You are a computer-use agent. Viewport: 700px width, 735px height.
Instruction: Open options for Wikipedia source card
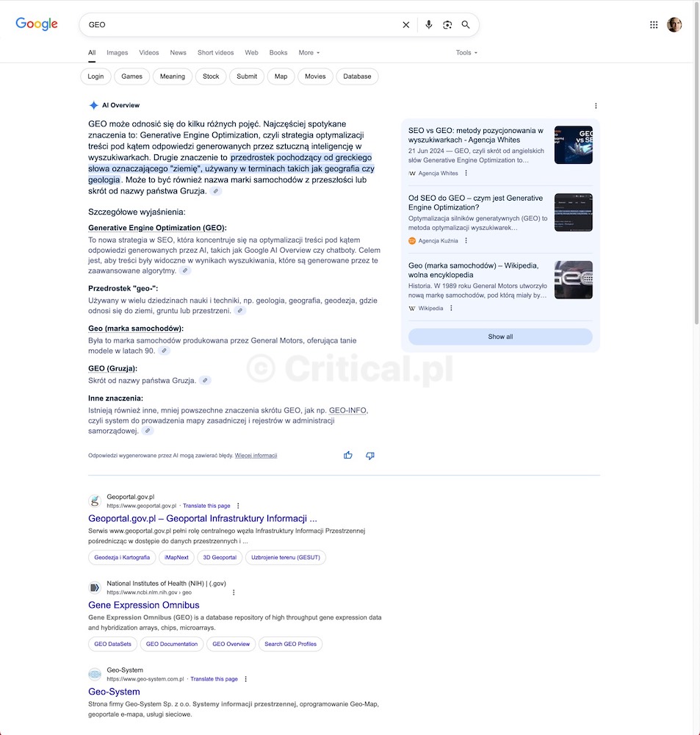point(451,309)
